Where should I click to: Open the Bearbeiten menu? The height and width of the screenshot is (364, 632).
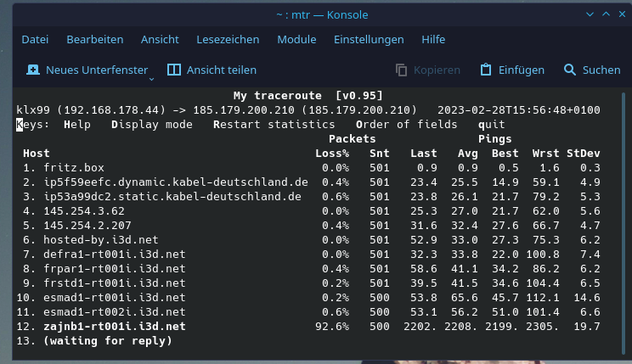95,40
